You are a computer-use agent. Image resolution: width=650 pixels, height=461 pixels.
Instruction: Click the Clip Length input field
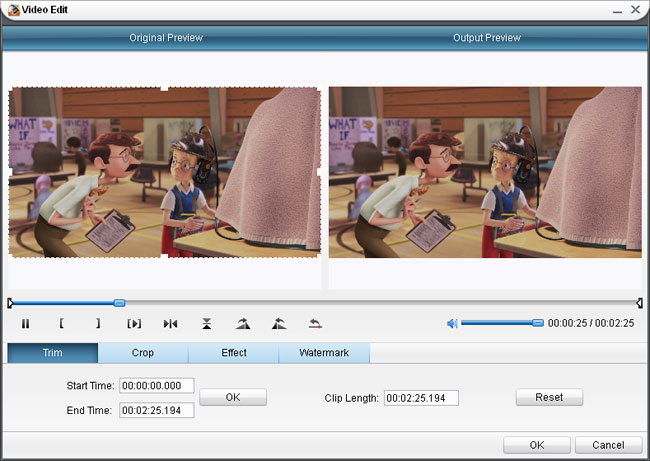click(x=421, y=398)
